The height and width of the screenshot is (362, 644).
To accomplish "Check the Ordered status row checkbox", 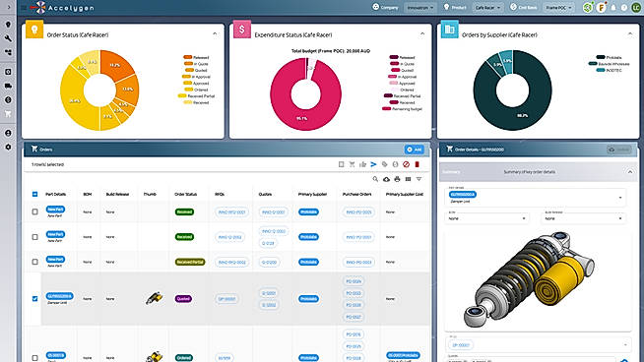I will (x=34, y=358).
